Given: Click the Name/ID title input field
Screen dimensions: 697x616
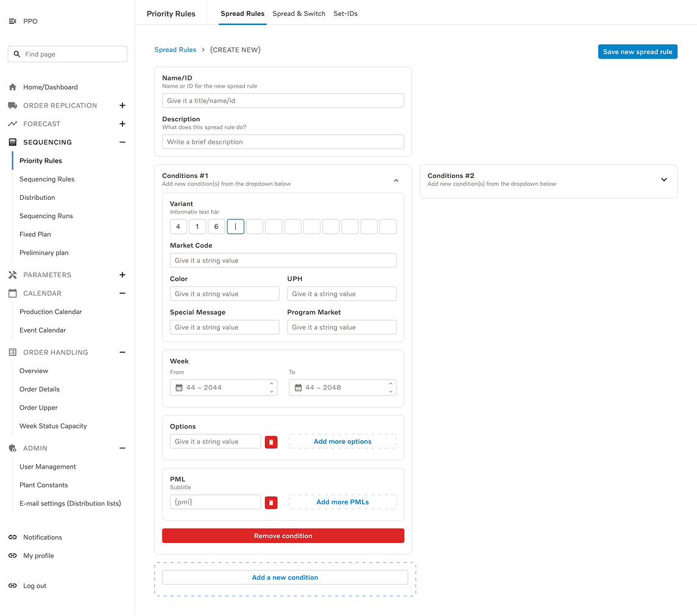Looking at the screenshot, I should tap(283, 101).
